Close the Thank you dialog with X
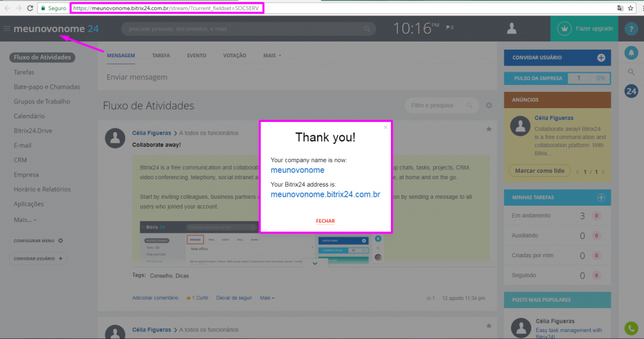 pos(385,127)
